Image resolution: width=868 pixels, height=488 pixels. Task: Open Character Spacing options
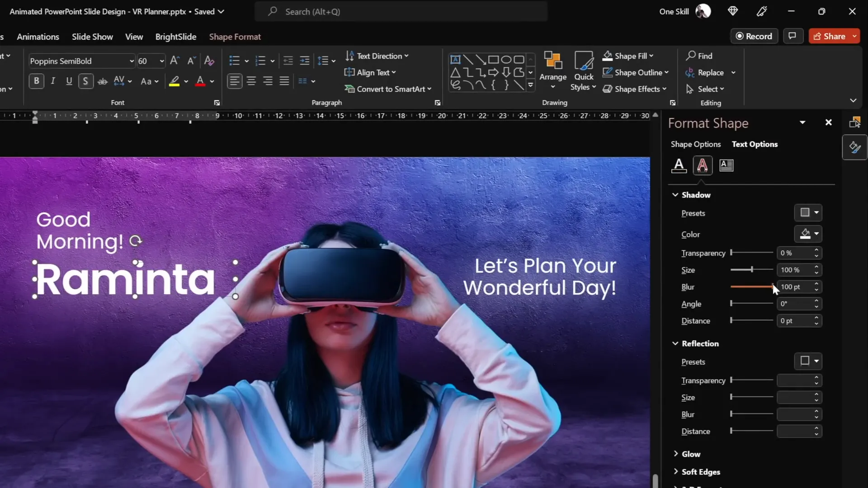[123, 81]
